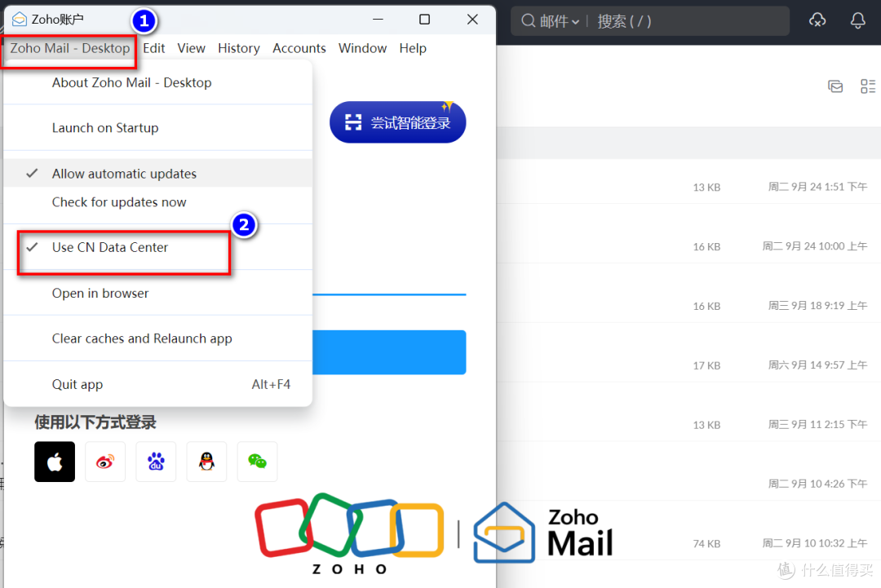The image size is (881, 588).
Task: Choose Launch on Startup entry
Action: (158, 127)
